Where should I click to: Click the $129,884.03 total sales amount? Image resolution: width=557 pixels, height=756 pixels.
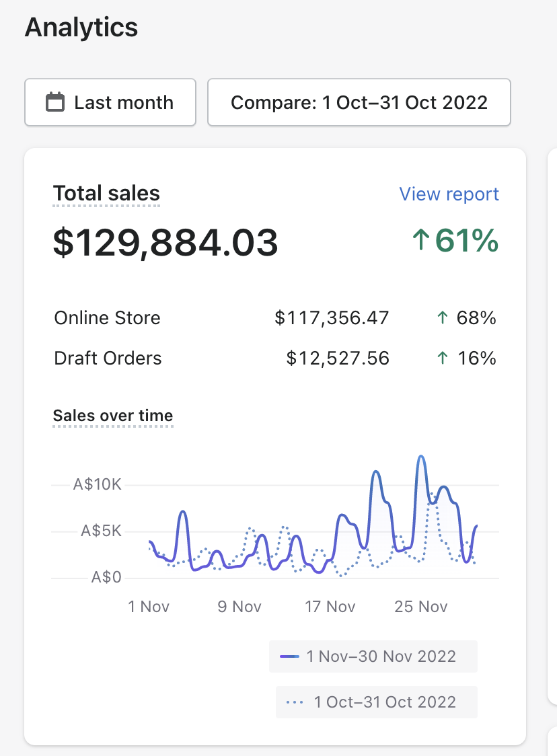tap(165, 242)
